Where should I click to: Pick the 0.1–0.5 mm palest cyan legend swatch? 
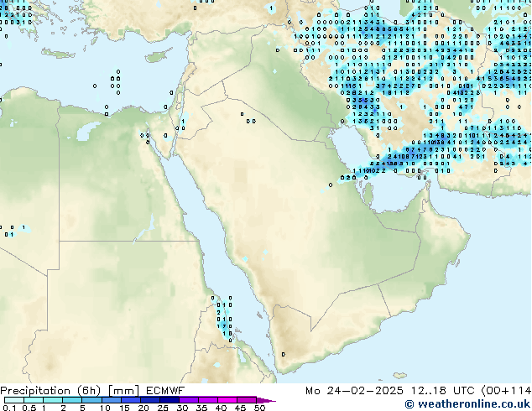[14, 400]
